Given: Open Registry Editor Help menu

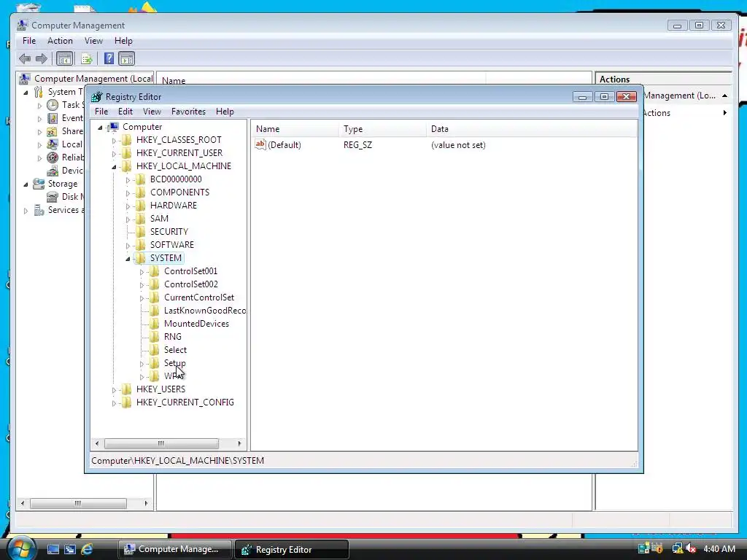Looking at the screenshot, I should point(225,112).
